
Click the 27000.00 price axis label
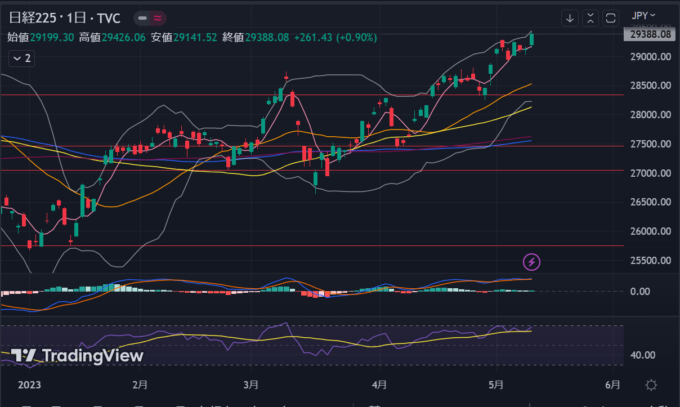point(648,173)
